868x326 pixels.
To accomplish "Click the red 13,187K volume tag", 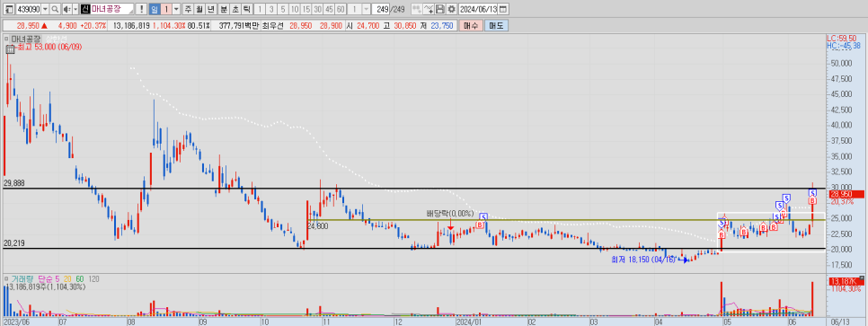I will (x=846, y=282).
